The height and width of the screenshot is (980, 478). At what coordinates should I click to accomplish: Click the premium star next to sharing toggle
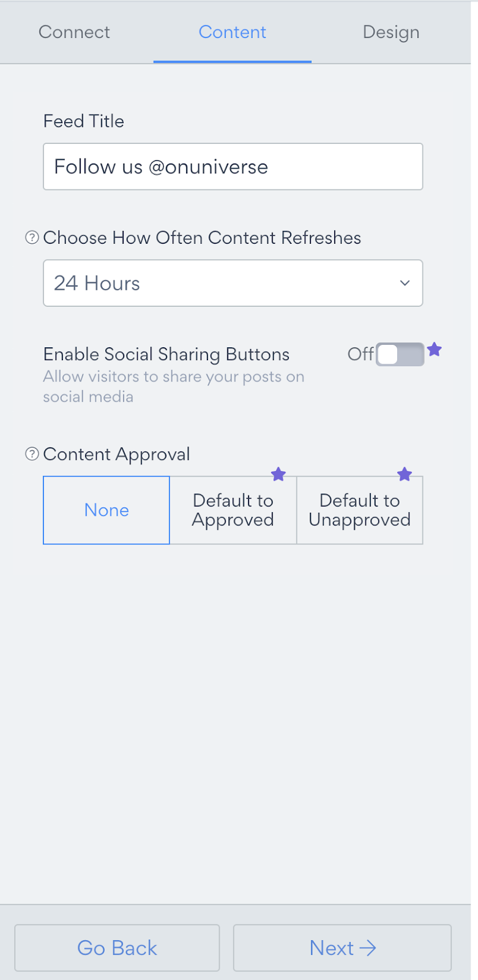point(435,350)
